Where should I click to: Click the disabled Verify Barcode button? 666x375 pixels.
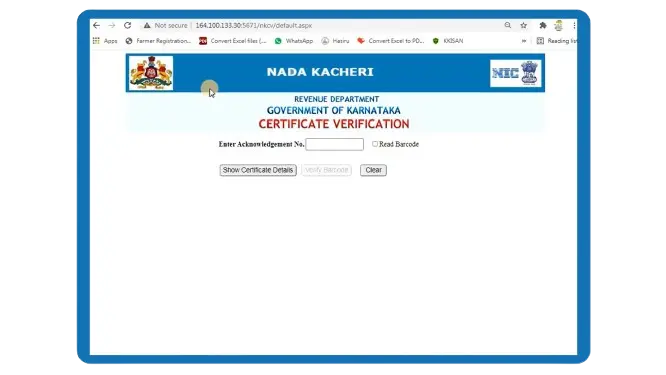326,170
